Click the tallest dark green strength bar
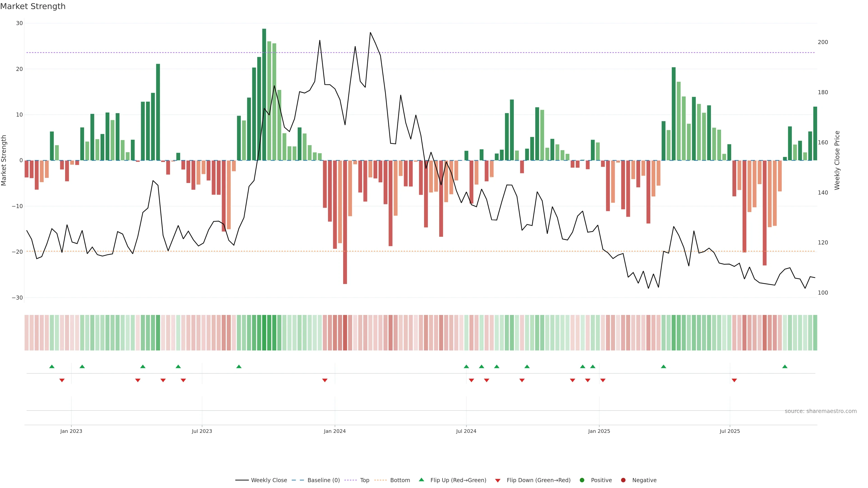868x488 pixels. (x=264, y=94)
